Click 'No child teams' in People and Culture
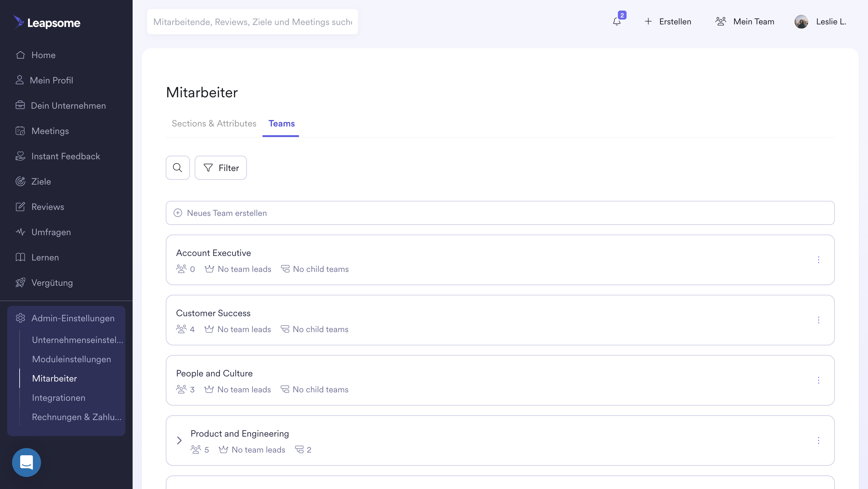The image size is (868, 489). (320, 389)
